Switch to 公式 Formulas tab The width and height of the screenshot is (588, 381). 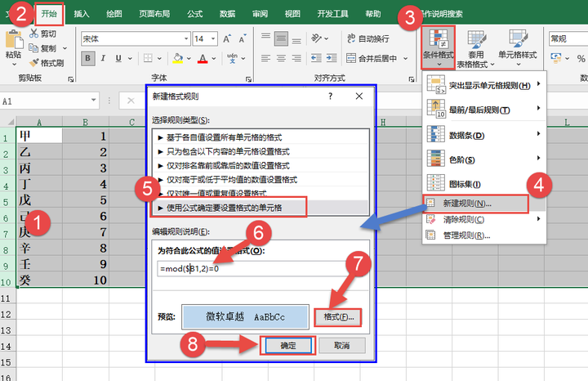pos(195,14)
